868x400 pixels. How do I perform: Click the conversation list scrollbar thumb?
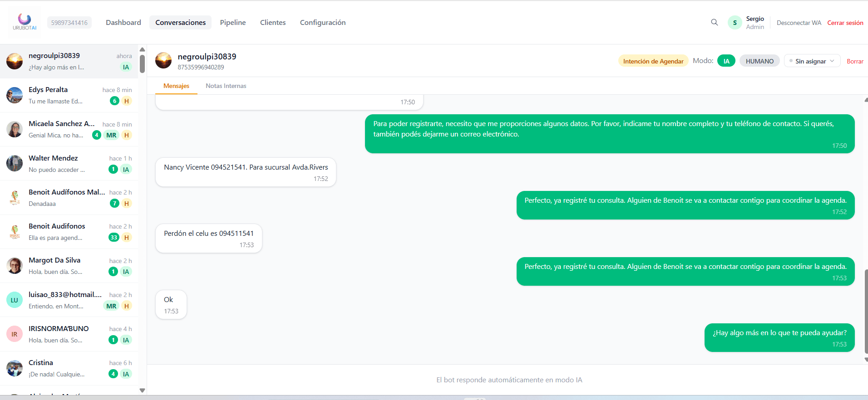point(142,64)
